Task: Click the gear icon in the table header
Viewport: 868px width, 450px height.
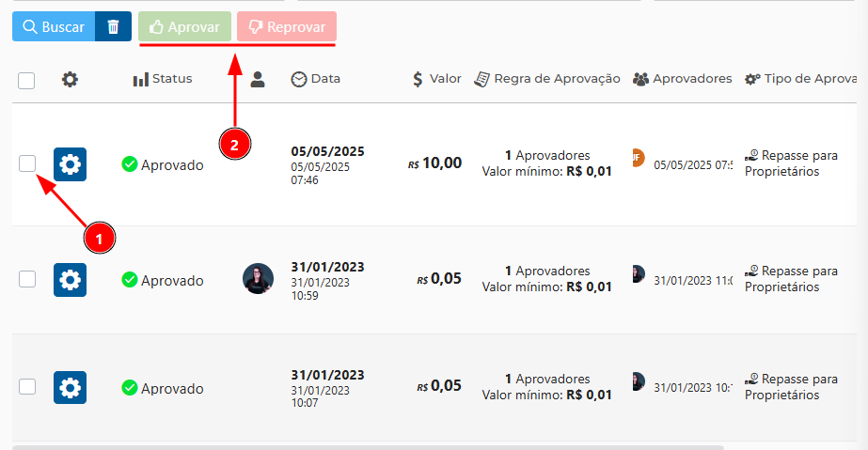Action: point(70,80)
